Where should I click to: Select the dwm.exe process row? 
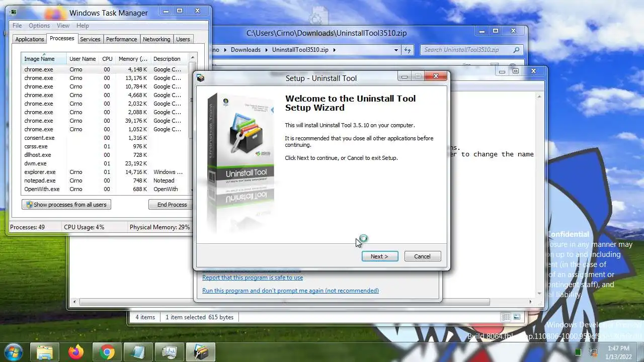[x=105, y=163]
